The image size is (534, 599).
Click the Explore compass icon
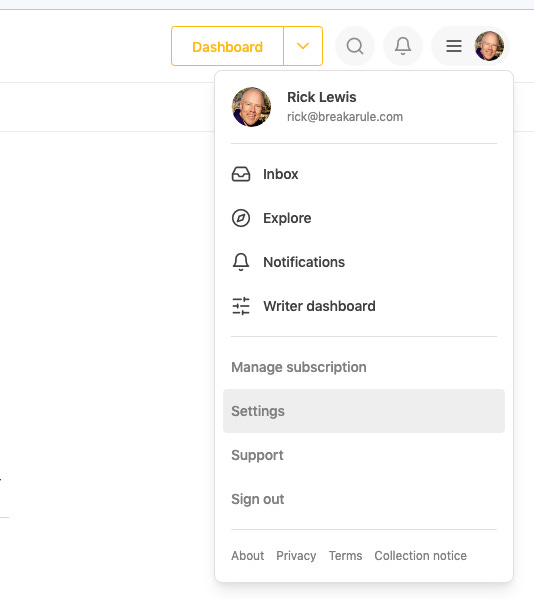[x=241, y=218]
